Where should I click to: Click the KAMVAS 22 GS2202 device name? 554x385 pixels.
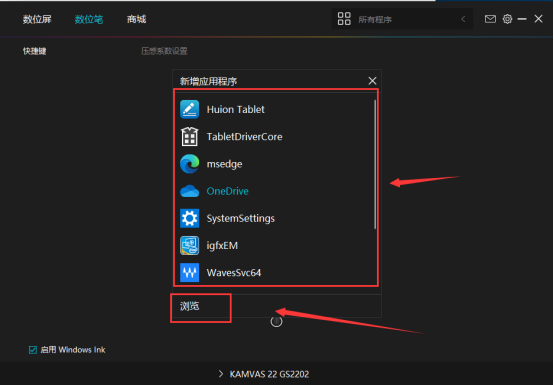269,374
